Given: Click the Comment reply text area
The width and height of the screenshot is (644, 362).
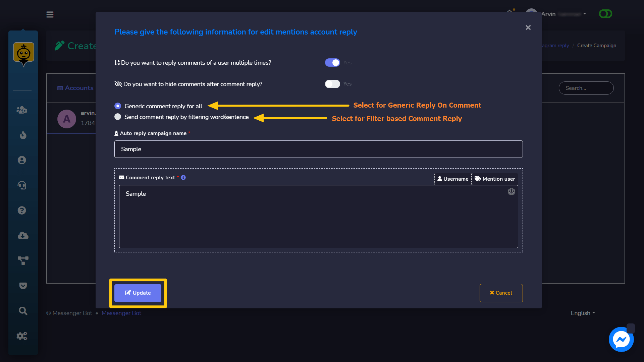Looking at the screenshot, I should pos(318,217).
